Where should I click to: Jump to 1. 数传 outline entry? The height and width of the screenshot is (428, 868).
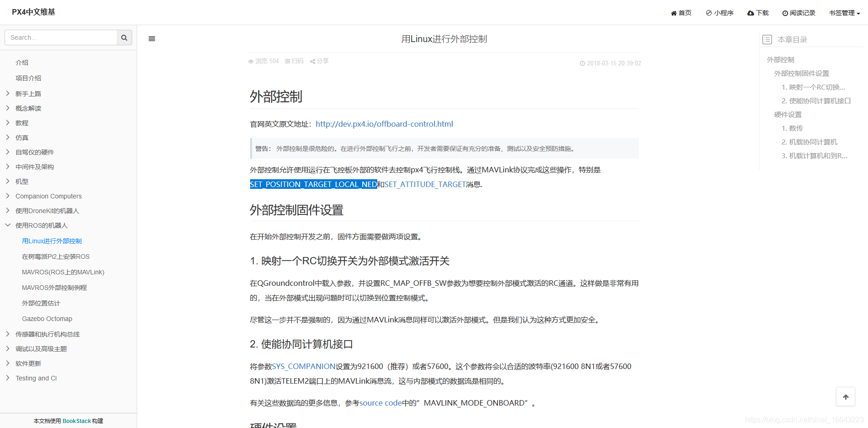point(792,128)
